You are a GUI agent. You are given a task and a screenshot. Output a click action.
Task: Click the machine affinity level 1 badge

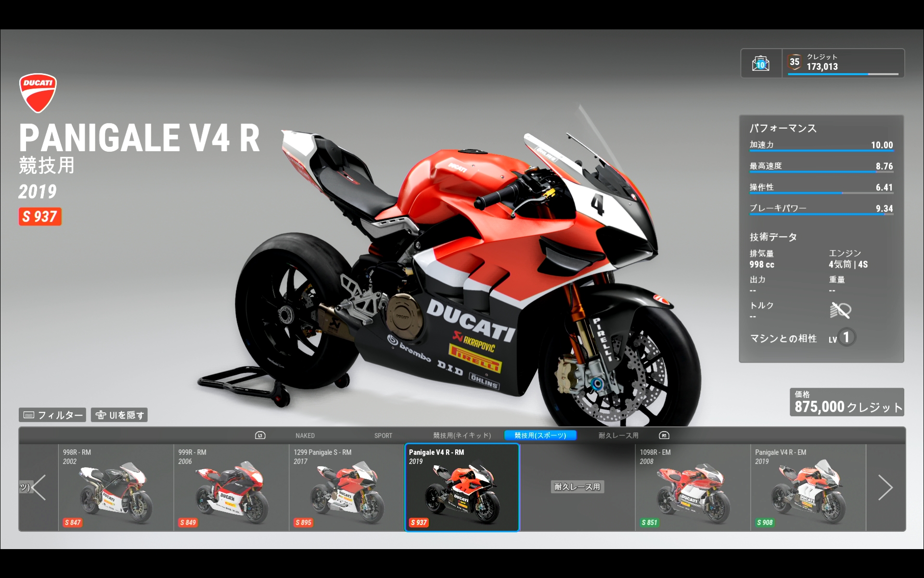[x=846, y=337]
